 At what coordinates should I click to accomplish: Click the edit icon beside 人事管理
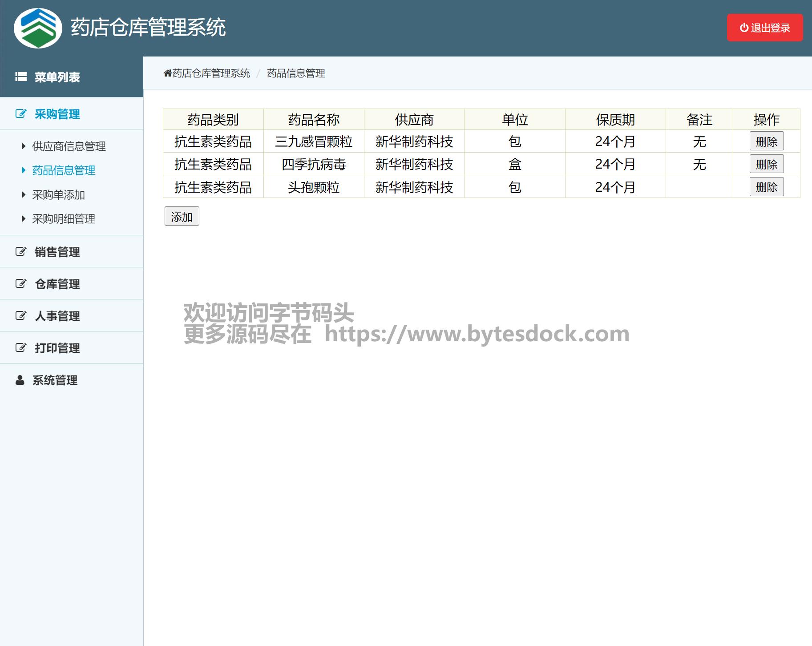click(x=21, y=316)
